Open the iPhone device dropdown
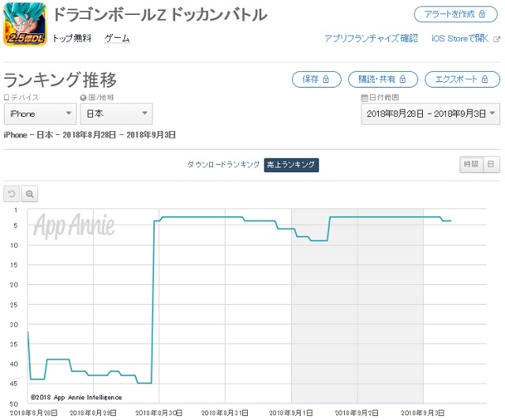This screenshot has height=420, width=505. pos(39,114)
